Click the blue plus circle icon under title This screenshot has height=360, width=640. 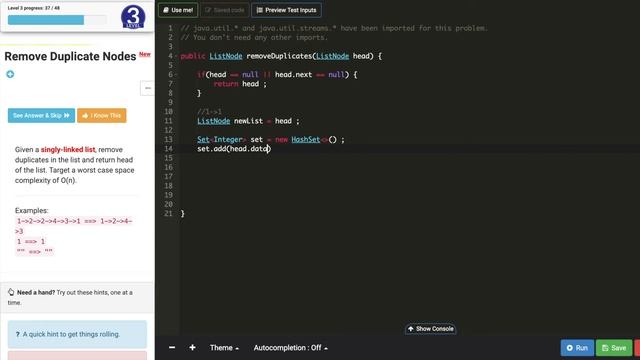10,74
